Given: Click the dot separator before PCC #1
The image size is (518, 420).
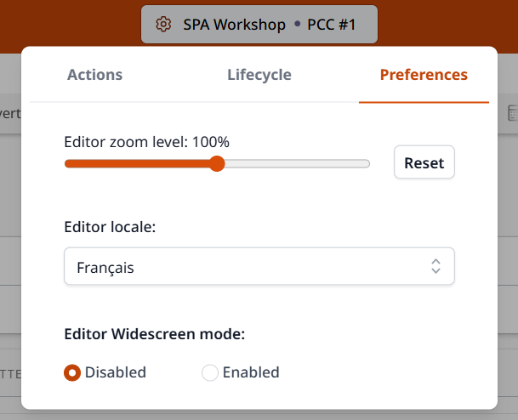Looking at the screenshot, I should pos(297,25).
